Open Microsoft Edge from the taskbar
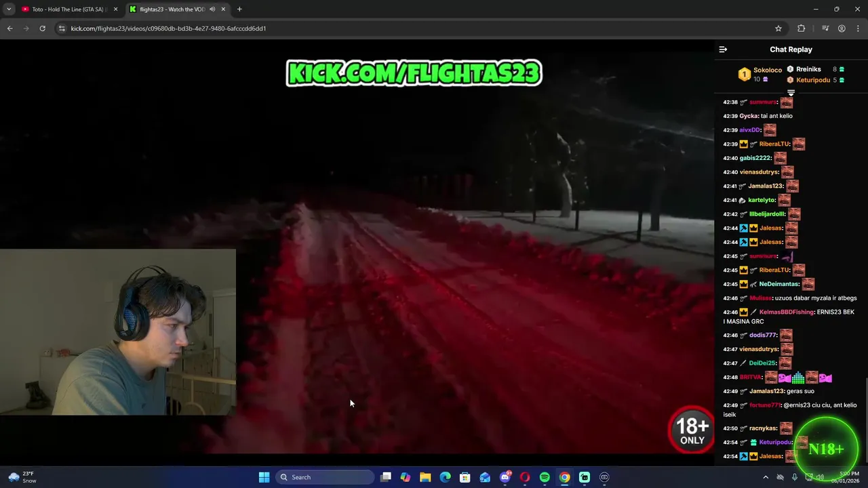 click(445, 477)
